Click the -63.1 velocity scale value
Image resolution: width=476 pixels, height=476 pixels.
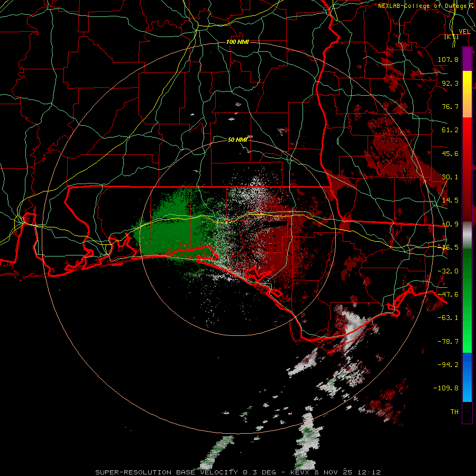(x=448, y=318)
